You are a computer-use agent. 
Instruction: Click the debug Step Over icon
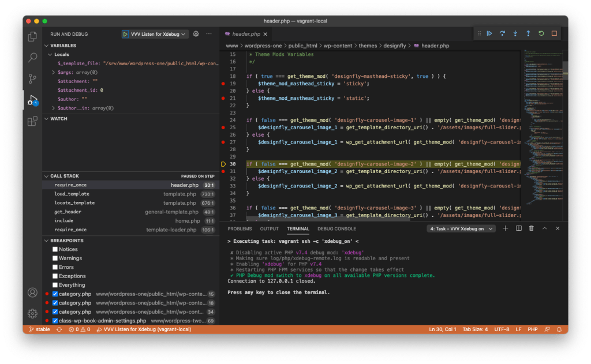pyautogui.click(x=502, y=33)
